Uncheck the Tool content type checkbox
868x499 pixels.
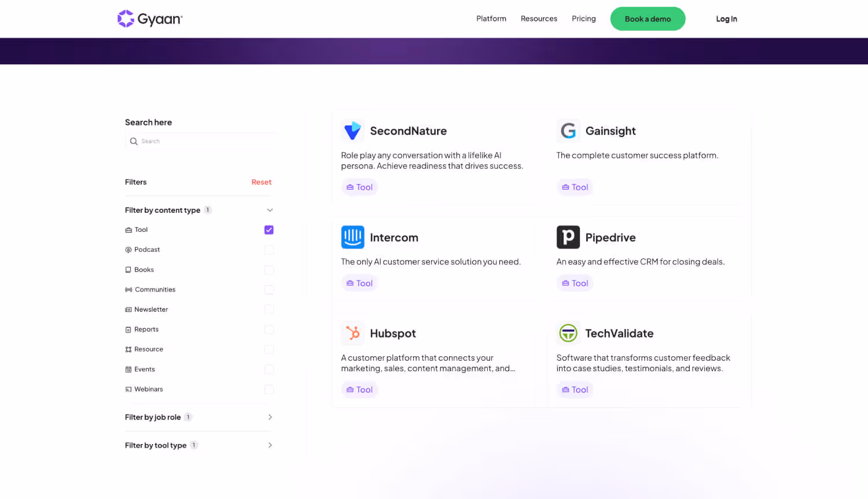click(x=269, y=230)
